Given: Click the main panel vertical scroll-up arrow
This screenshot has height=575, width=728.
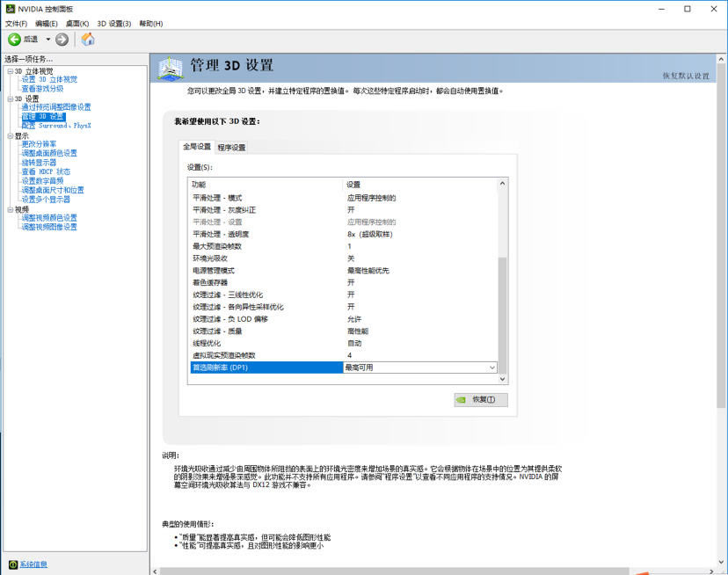Looking at the screenshot, I should 721,60.
